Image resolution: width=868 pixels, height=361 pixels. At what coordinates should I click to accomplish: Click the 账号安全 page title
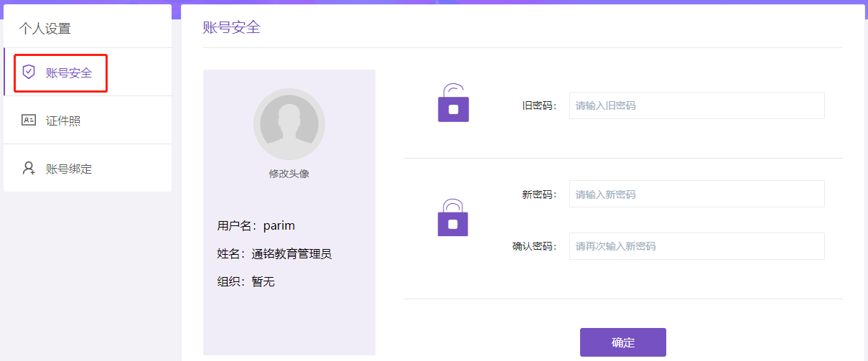click(x=231, y=27)
